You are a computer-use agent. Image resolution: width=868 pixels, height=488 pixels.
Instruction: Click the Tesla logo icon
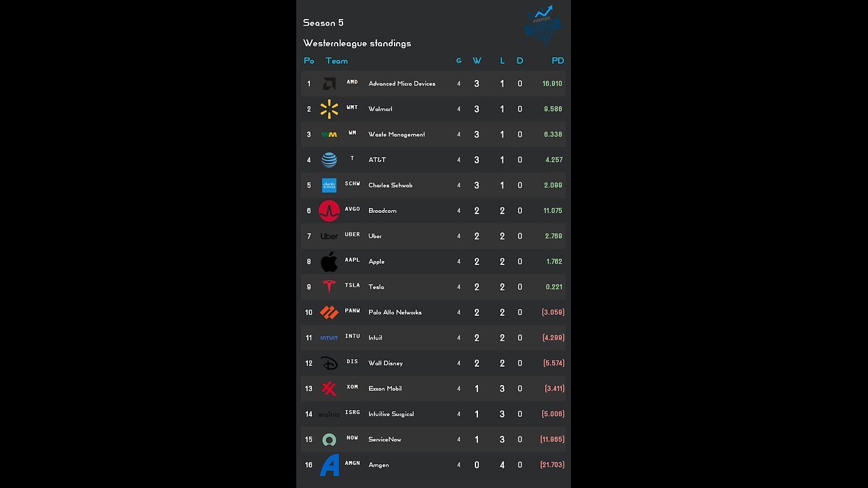(329, 287)
